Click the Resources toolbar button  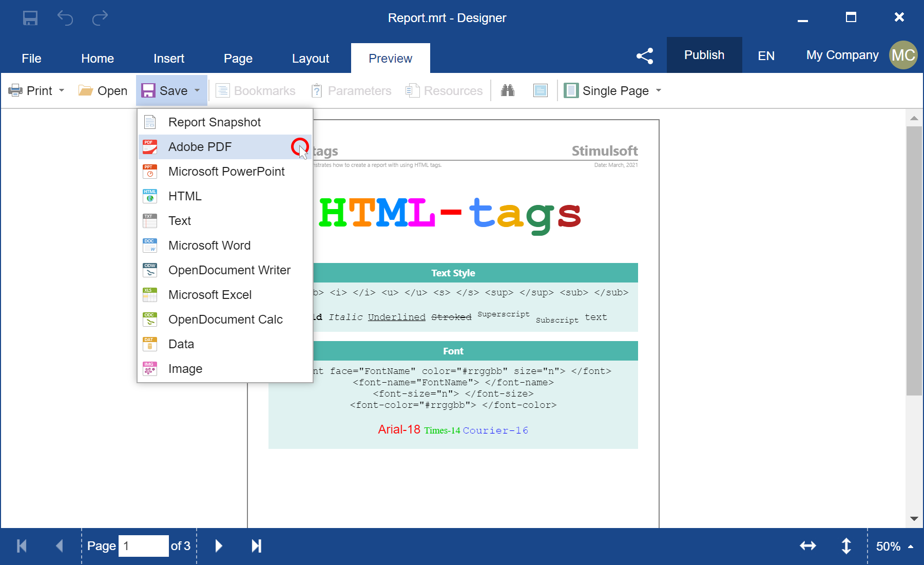(444, 91)
